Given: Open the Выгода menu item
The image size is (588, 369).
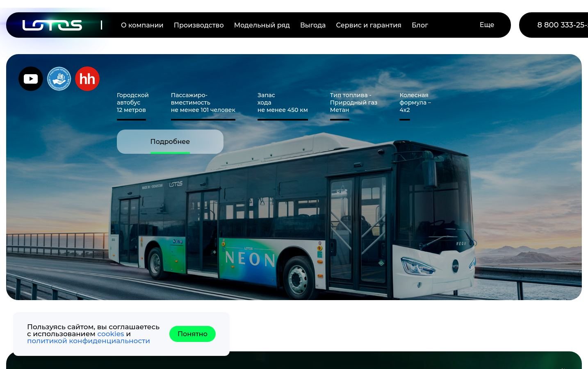Looking at the screenshot, I should [313, 25].
